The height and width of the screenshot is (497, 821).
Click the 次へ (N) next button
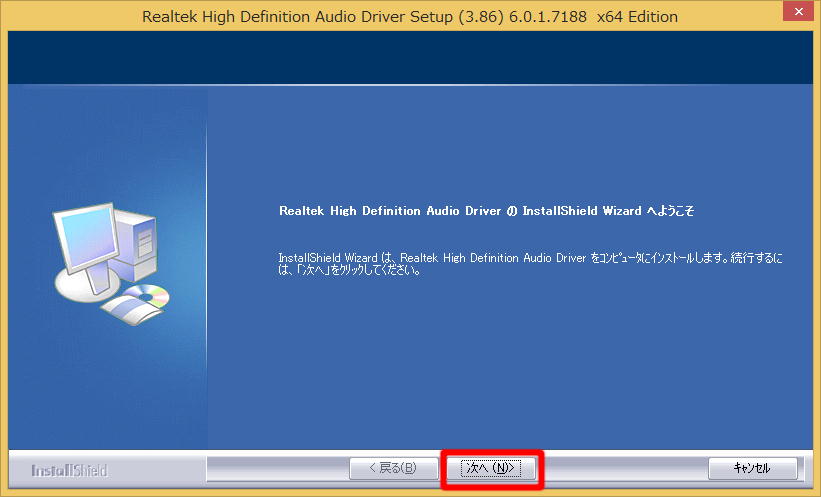[x=491, y=468]
